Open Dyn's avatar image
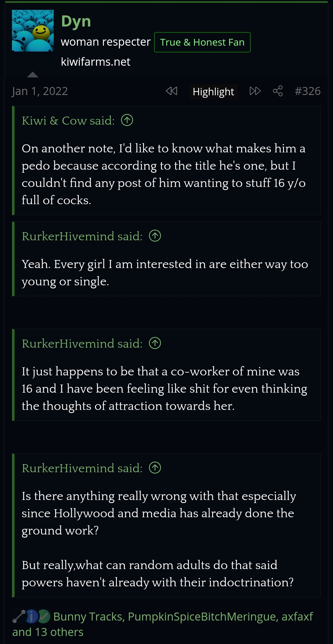333x644 pixels. [x=33, y=31]
